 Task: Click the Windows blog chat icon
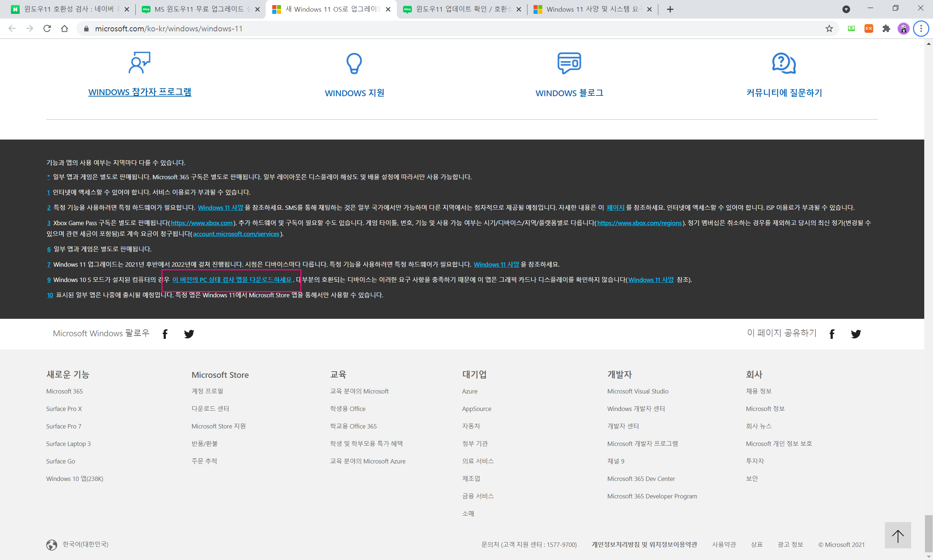coord(569,63)
